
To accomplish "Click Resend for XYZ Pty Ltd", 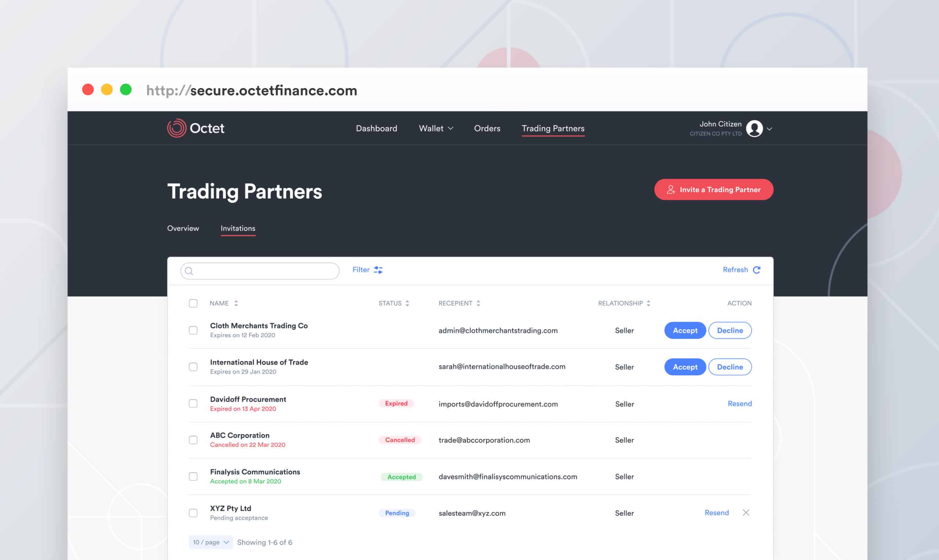I will coord(717,513).
